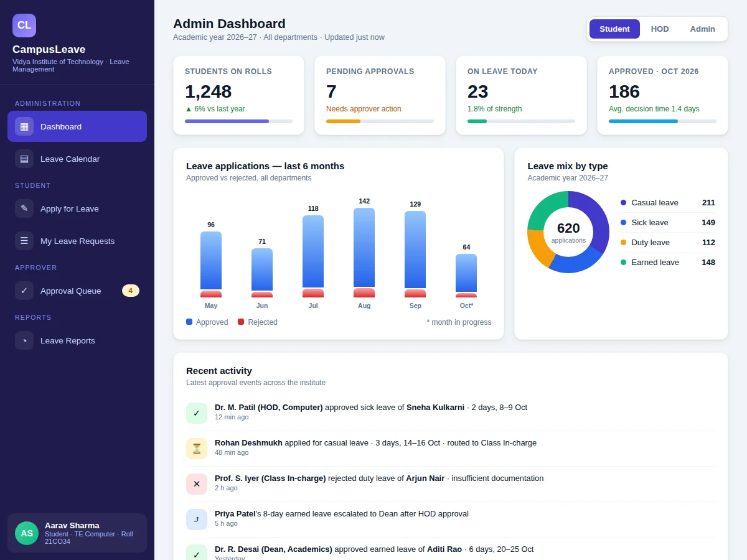Click the Admin Dashboard heading

(229, 24)
